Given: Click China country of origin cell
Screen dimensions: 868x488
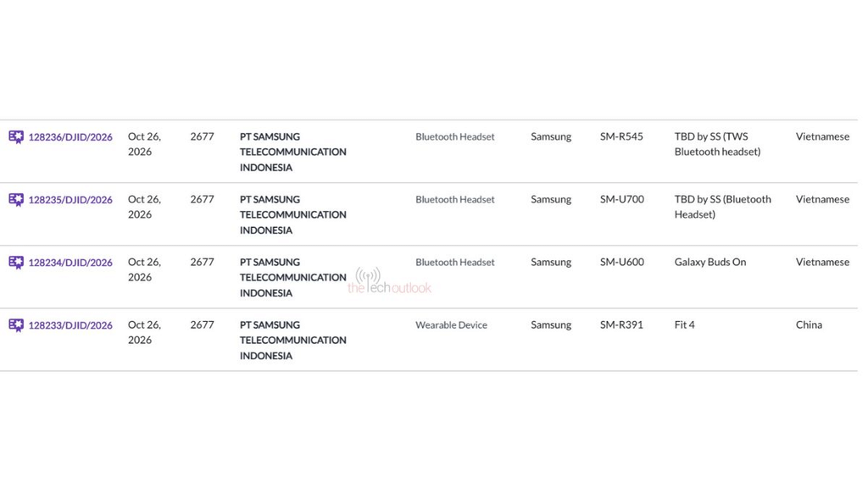Looking at the screenshot, I should pyautogui.click(x=809, y=324).
